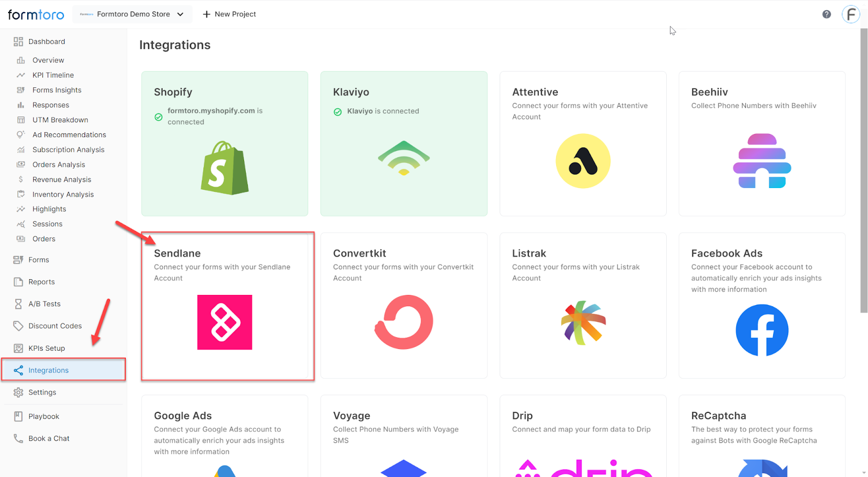Click 'Connect and map your form data to Drip'
The height and width of the screenshot is (477, 868).
(581, 429)
